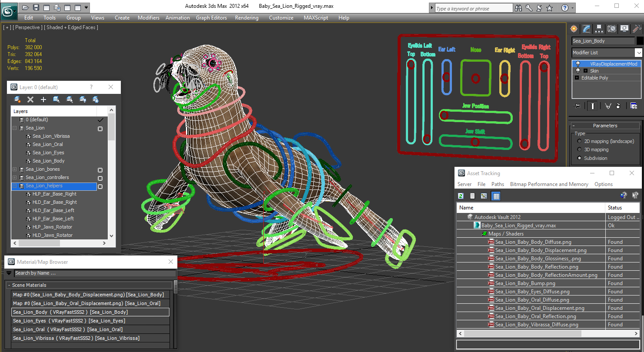
Task: Open the Create command panel tab
Action: point(574,29)
